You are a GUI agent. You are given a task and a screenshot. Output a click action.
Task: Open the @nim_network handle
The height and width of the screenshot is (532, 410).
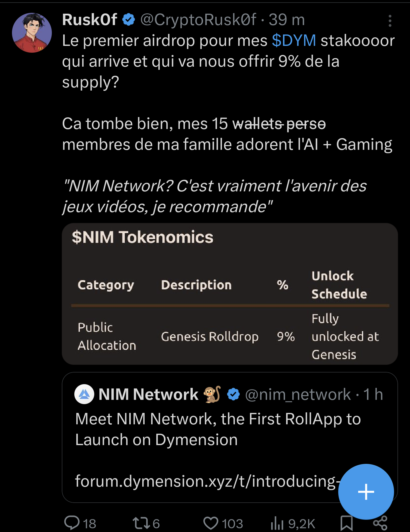click(298, 394)
